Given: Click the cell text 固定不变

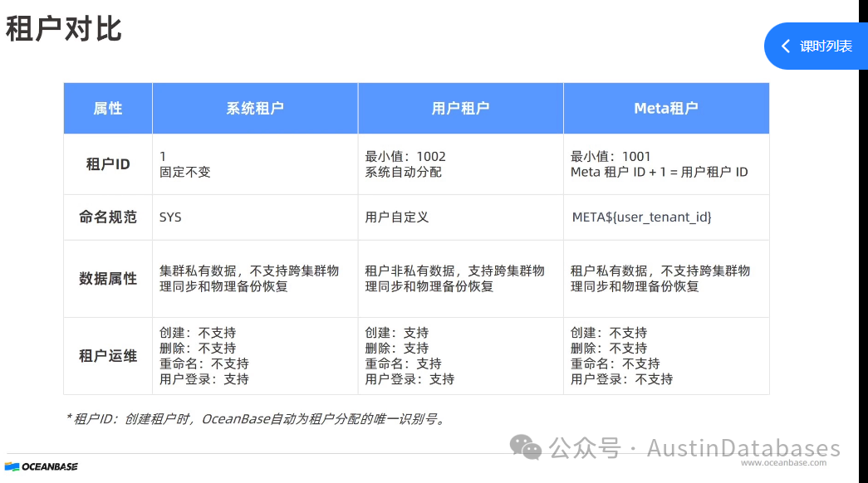Looking at the screenshot, I should [185, 172].
